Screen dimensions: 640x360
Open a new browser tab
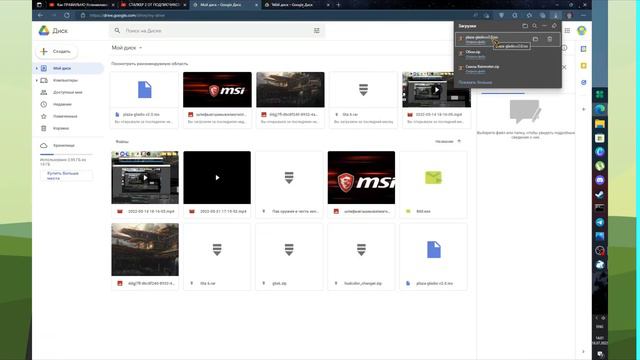338,5
